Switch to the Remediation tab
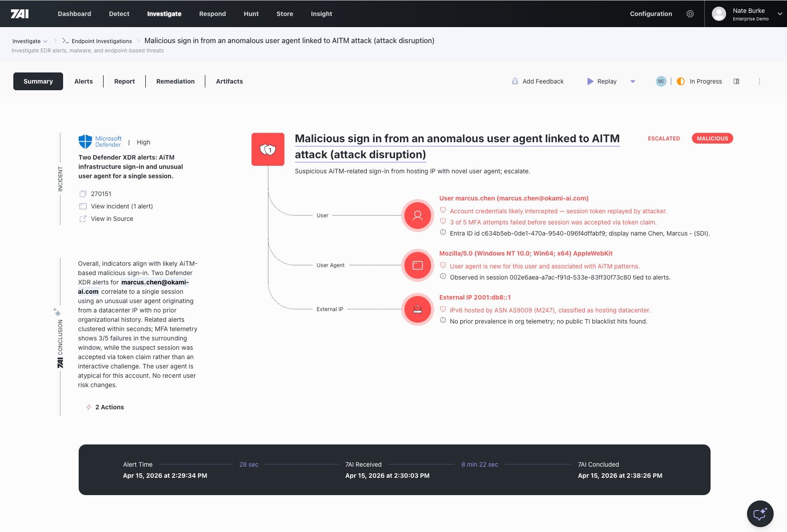787x532 pixels. point(175,81)
